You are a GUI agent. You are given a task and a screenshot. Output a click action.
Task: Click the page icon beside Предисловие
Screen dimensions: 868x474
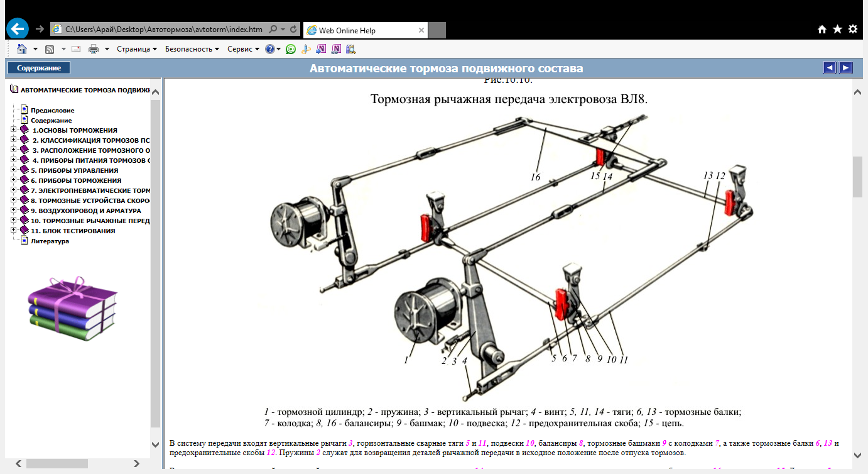25,109
